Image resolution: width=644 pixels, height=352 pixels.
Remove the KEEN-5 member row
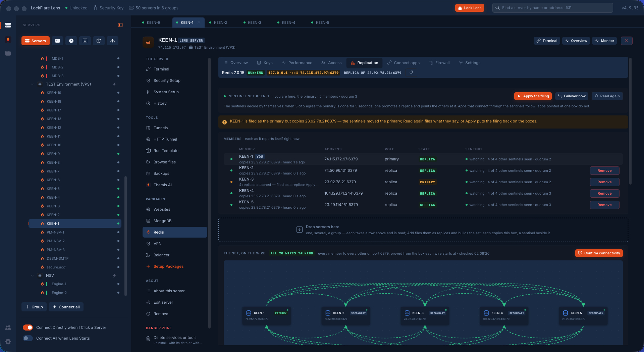(x=604, y=205)
